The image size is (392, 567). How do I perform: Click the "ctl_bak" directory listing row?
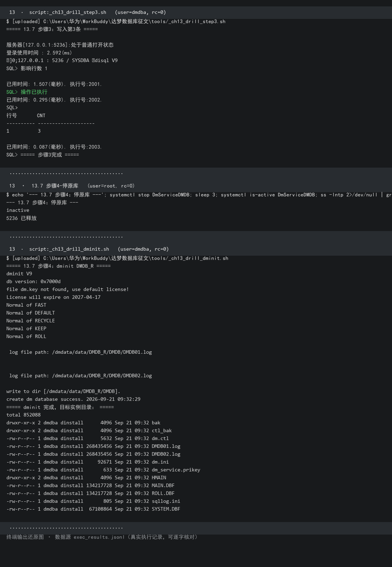pos(89,430)
